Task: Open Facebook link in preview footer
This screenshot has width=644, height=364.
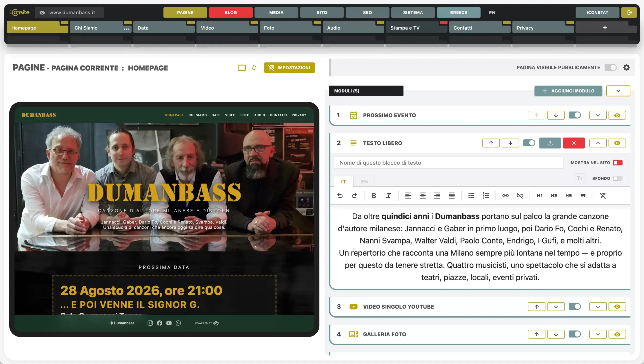Action: [x=159, y=323]
